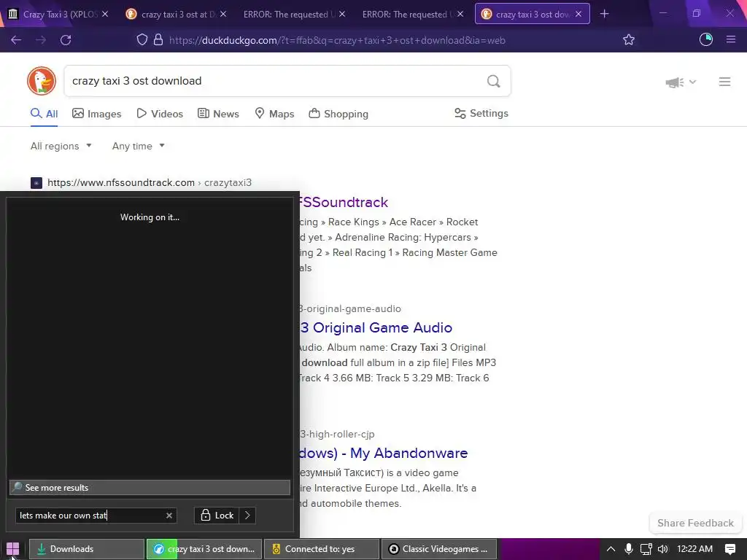The image size is (747, 560).
Task: Click the shield tracking protection icon
Action: tap(142, 40)
